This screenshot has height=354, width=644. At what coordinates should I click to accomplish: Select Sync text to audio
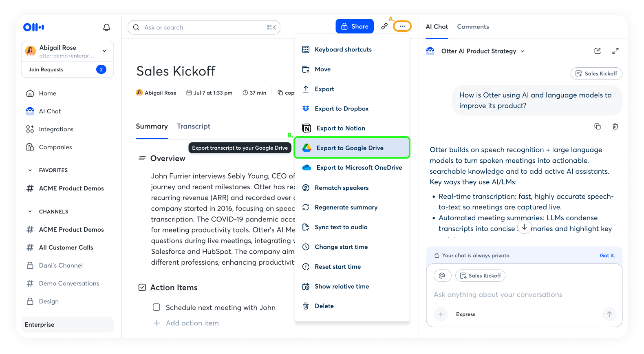(x=352, y=227)
